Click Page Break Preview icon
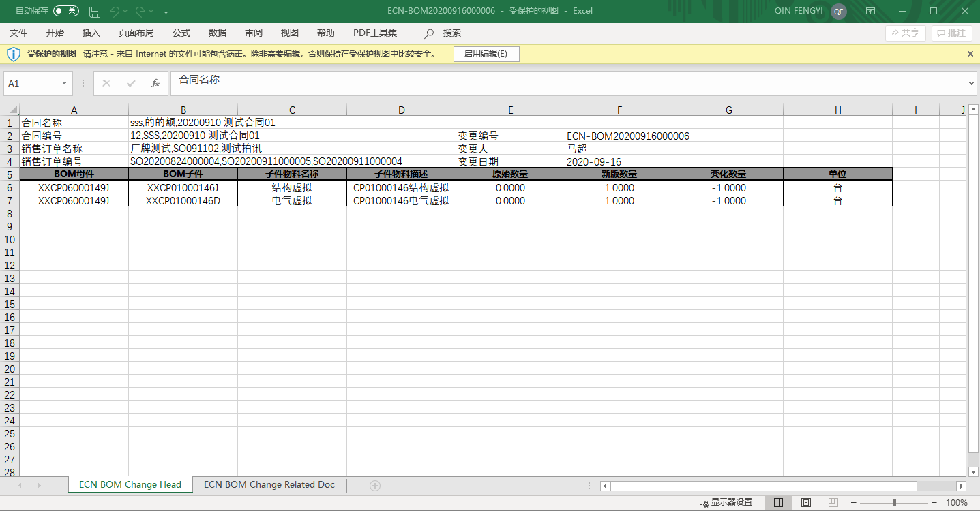The width and height of the screenshot is (980, 511). coord(833,502)
